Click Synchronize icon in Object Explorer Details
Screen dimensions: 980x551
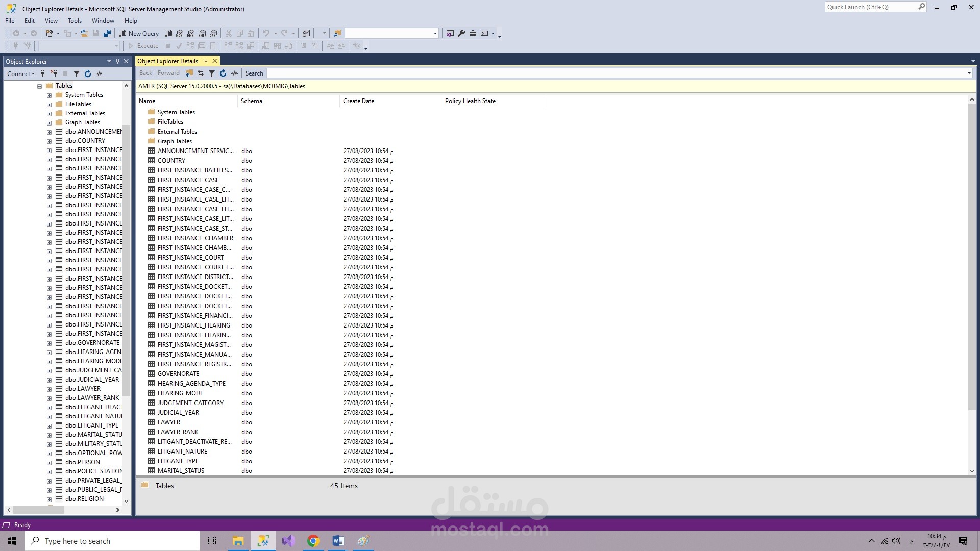click(x=201, y=73)
